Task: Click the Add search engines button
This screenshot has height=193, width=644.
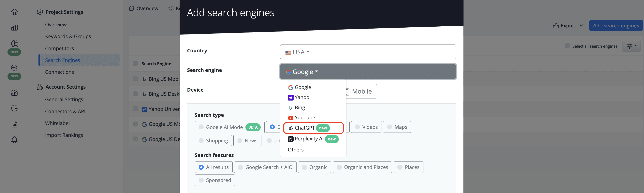Action: tap(616, 25)
